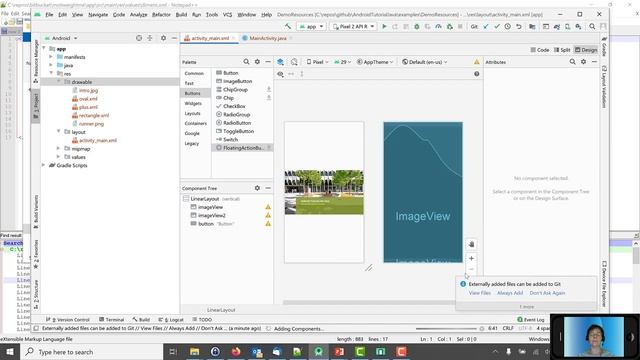
Task: Open view options eye icon in design toolbar
Action: [x=280, y=74]
